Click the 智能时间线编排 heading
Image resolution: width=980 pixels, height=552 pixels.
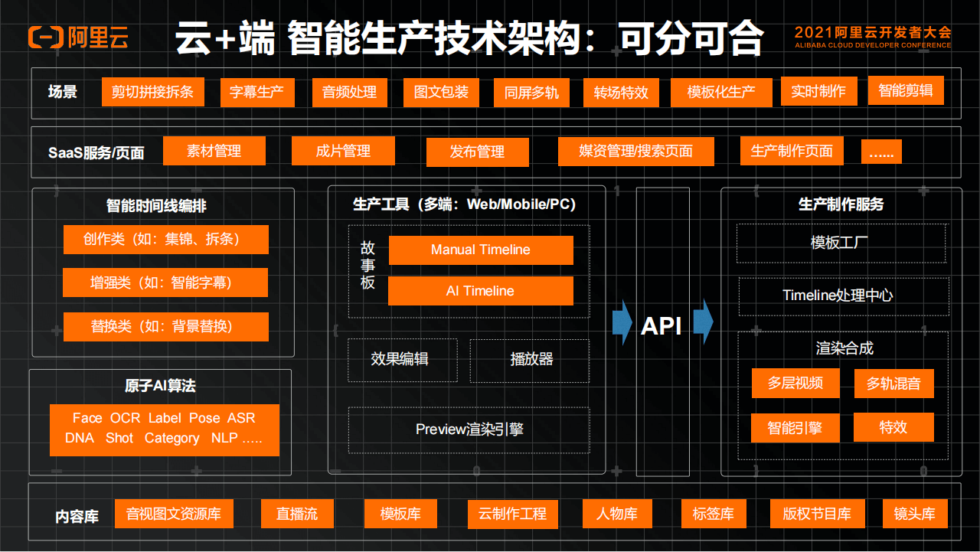156,205
